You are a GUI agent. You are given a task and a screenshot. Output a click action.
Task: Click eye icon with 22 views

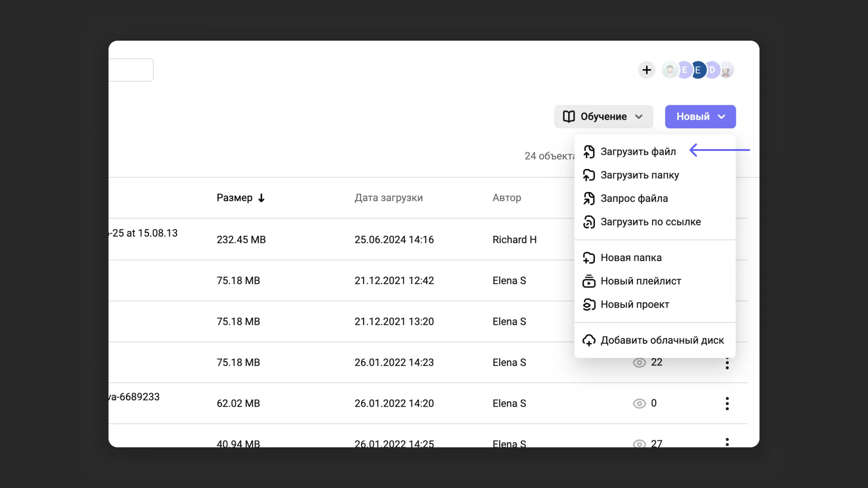point(639,362)
